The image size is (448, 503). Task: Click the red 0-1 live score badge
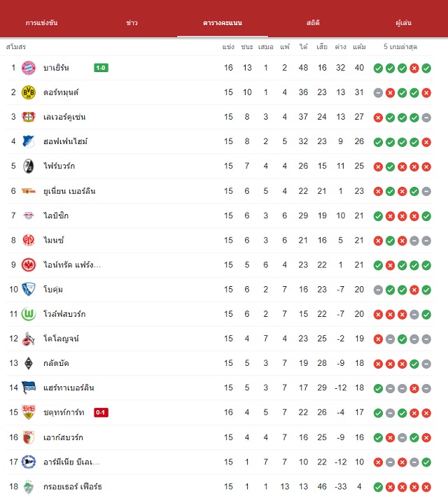(101, 413)
